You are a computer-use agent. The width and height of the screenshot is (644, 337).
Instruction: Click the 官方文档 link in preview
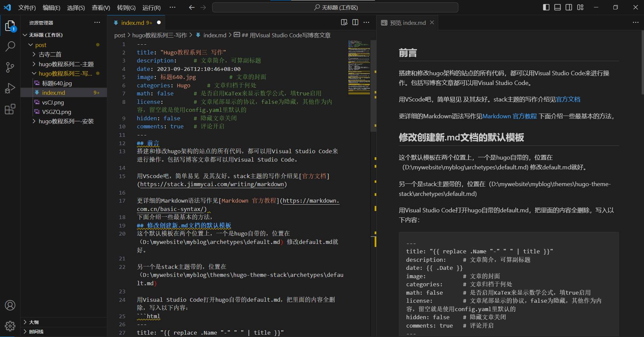(568, 99)
